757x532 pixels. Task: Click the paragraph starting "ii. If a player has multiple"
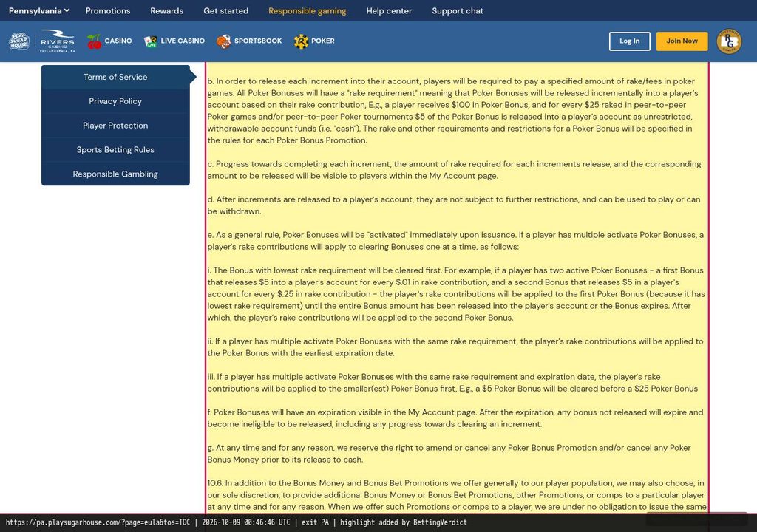click(x=457, y=347)
